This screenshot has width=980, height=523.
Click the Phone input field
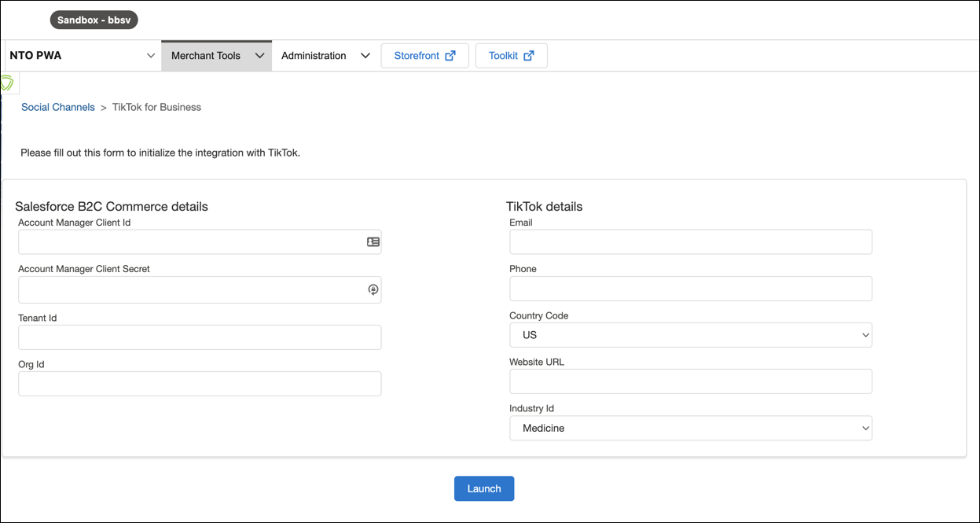(x=691, y=289)
